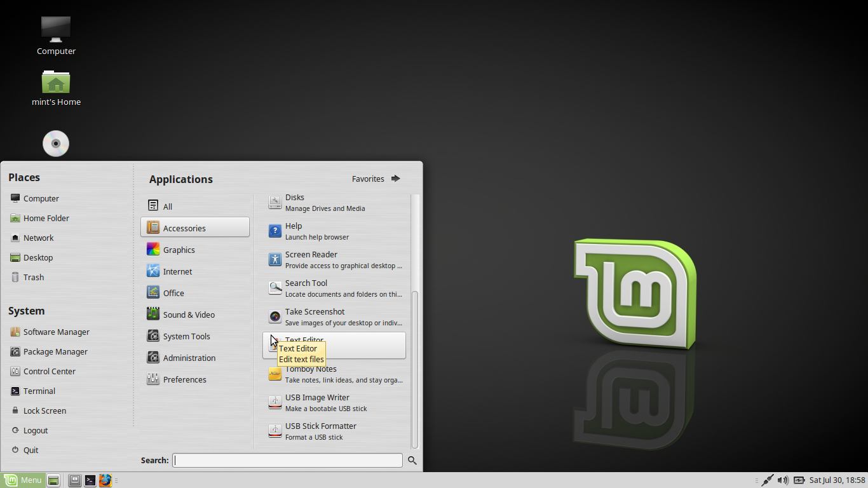Click the Internet category icon
Image resolution: width=868 pixels, height=488 pixels.
(x=153, y=271)
